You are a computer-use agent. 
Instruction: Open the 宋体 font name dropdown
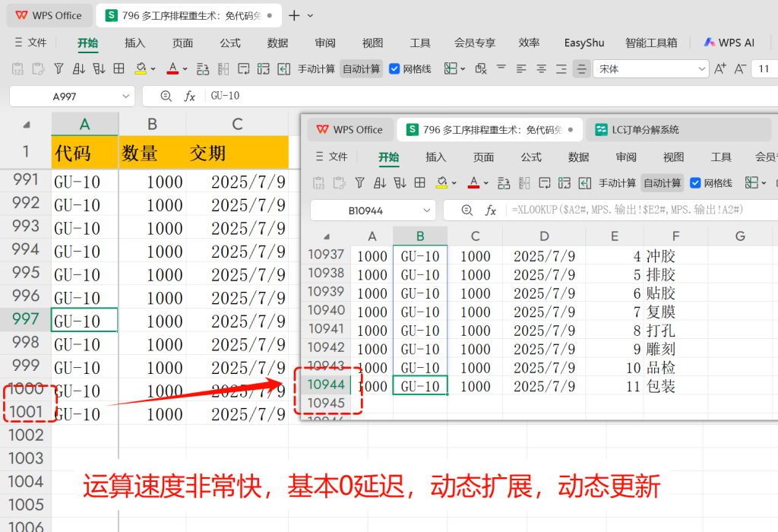701,69
